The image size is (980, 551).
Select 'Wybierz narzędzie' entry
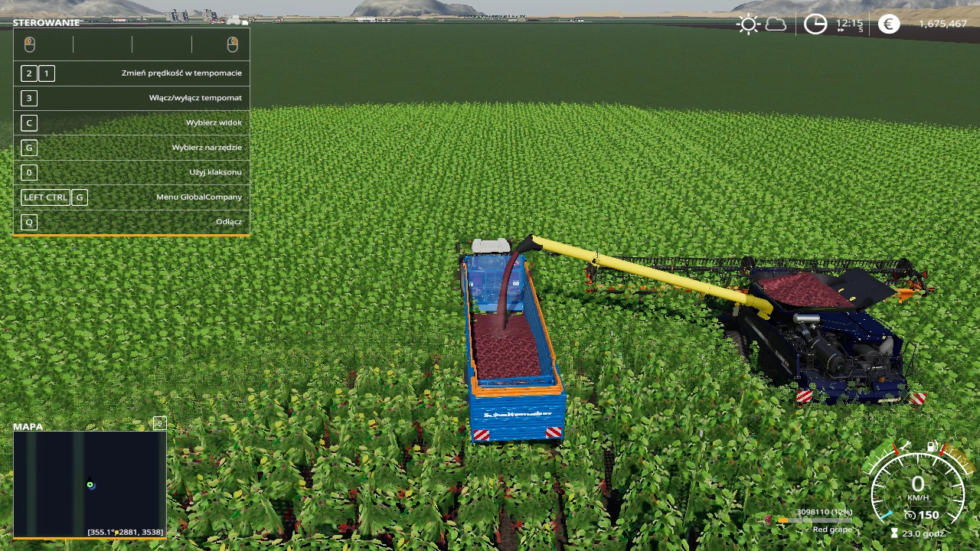pos(132,148)
